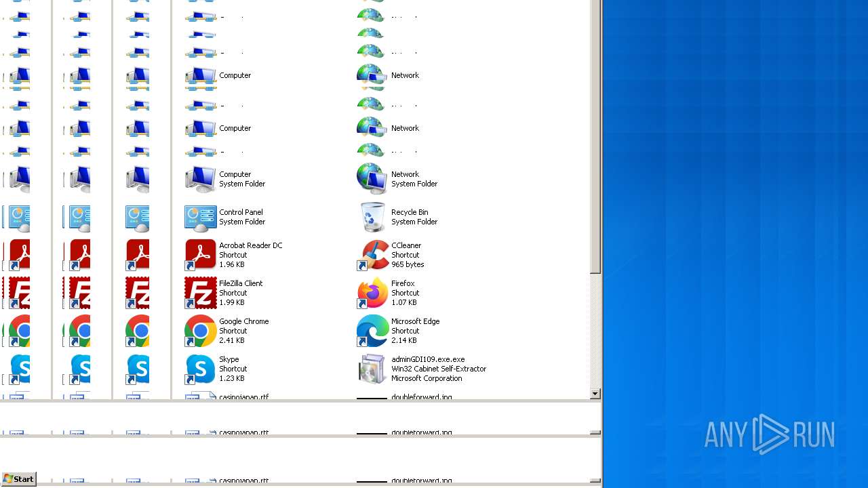
Task: Launch the Firefox shortcut icon
Action: point(372,293)
